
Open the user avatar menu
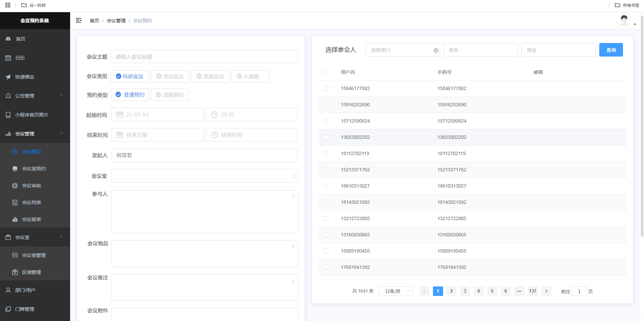(x=627, y=21)
